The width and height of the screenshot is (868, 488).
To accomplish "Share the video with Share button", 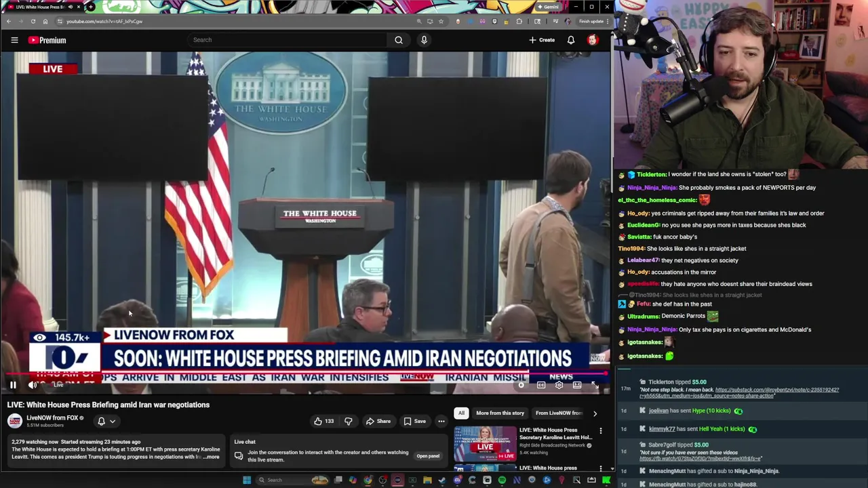I will pos(378,421).
